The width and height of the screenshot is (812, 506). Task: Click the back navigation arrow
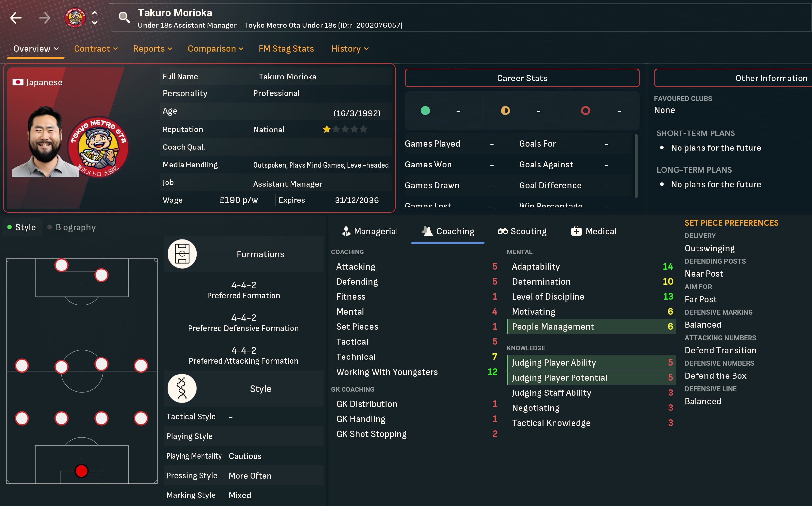point(16,18)
